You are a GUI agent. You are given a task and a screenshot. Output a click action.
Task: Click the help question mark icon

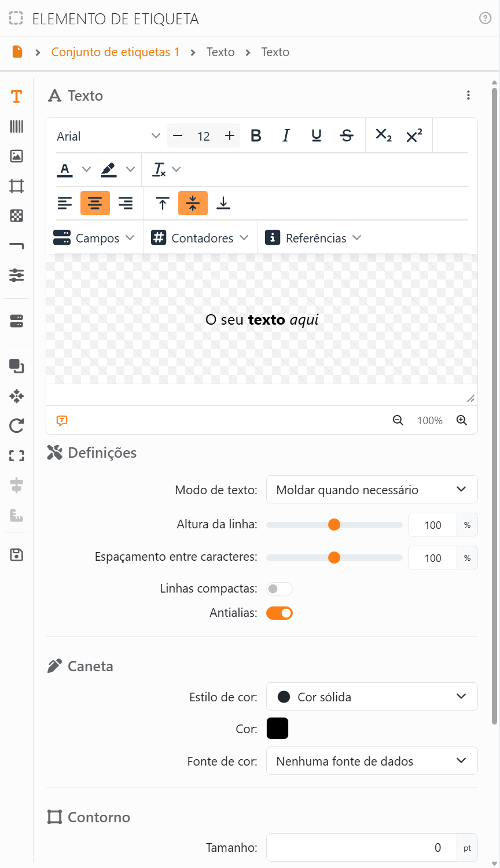[485, 19]
